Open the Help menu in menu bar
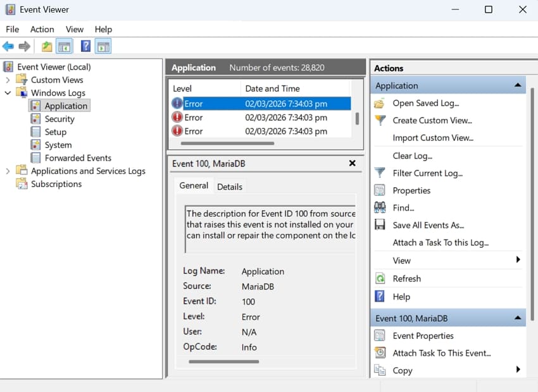 (103, 29)
